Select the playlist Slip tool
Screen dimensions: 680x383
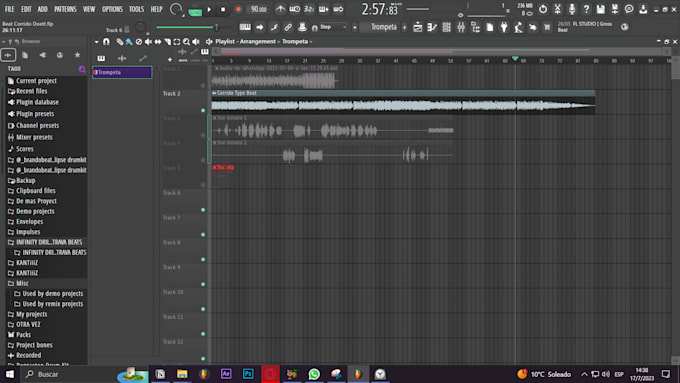158,42
